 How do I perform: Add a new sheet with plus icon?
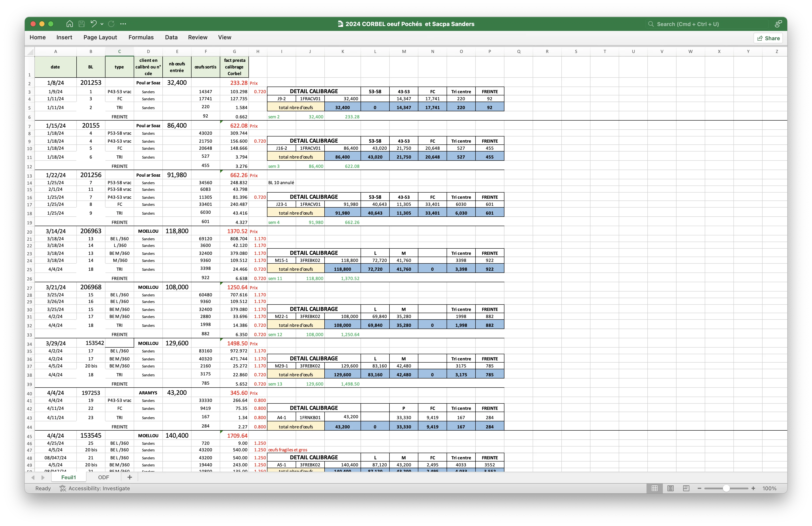pos(130,477)
